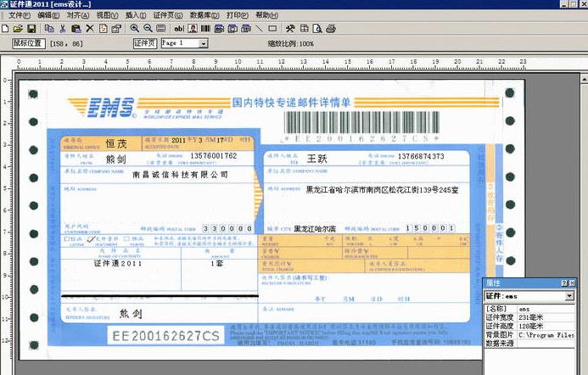Select the sender phone 13576001762 text

(x=214, y=155)
